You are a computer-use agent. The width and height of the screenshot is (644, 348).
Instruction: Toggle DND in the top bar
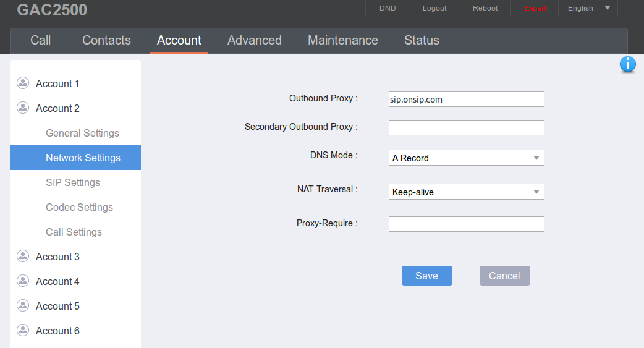click(x=388, y=9)
